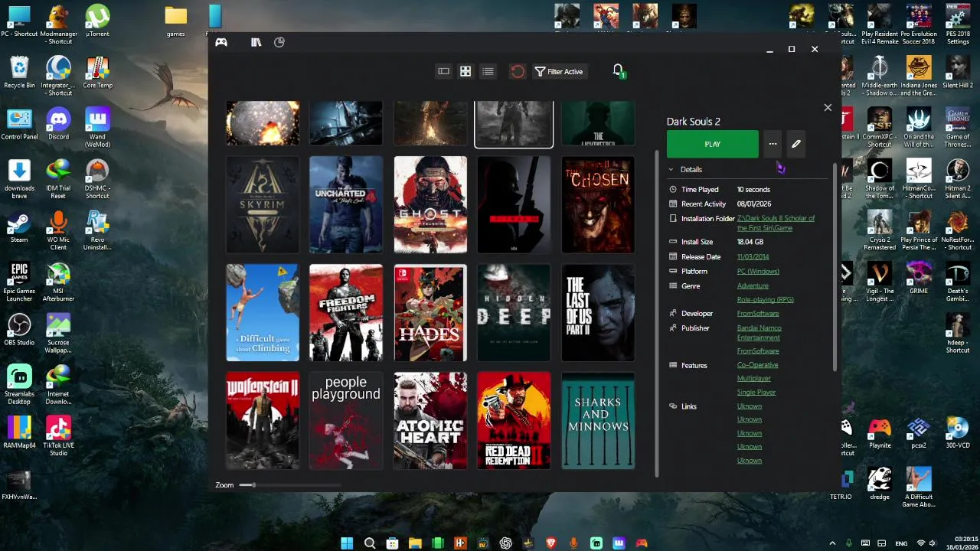This screenshot has width=980, height=551.
Task: Open Brave browser from the taskbar
Action: pos(551,543)
